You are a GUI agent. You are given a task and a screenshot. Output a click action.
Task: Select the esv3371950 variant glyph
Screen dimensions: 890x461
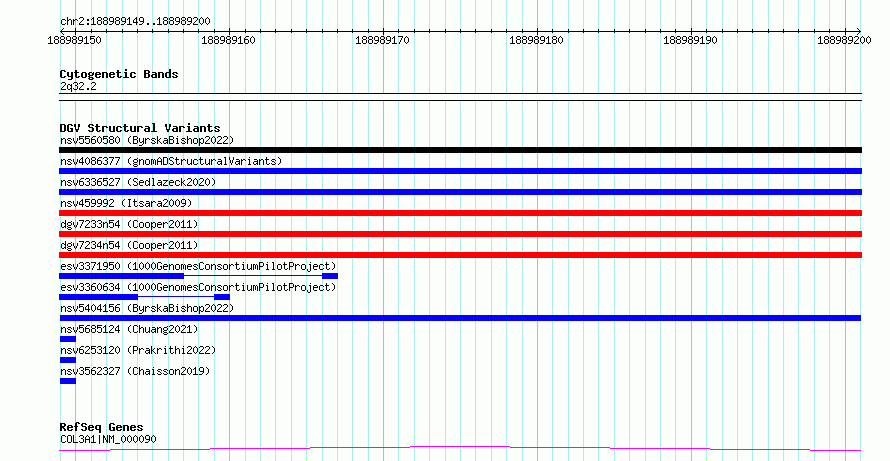point(199,276)
